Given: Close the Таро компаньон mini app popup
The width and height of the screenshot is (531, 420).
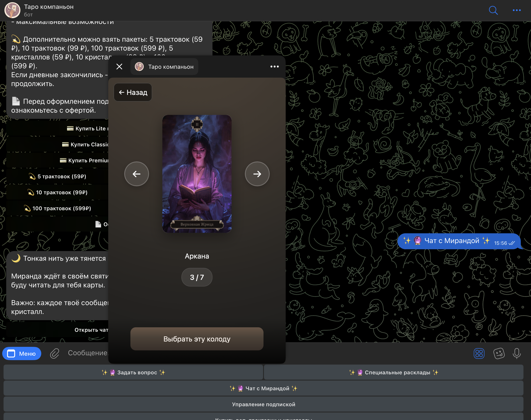Looking at the screenshot, I should click(119, 67).
